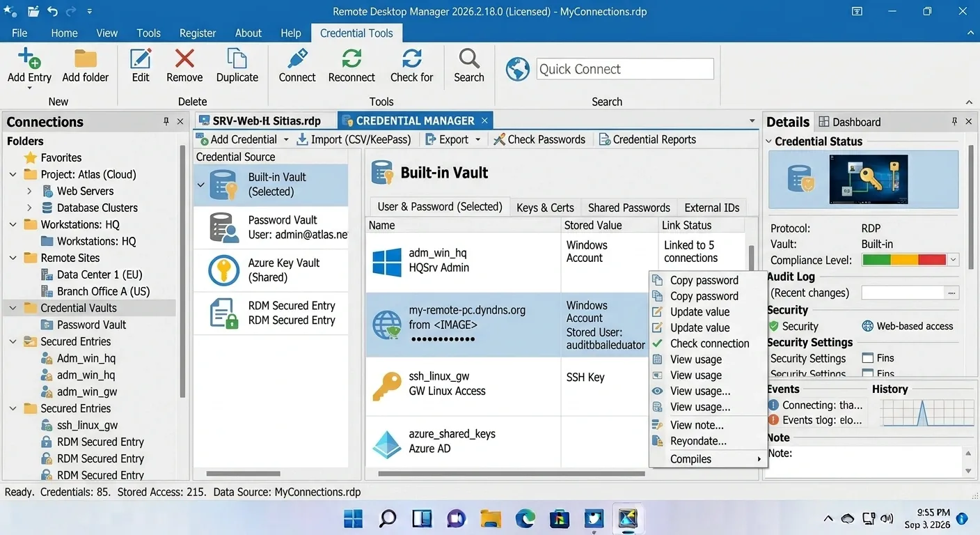980x535 pixels.
Task: Click the Favorites star icon in tree
Action: (x=31, y=157)
